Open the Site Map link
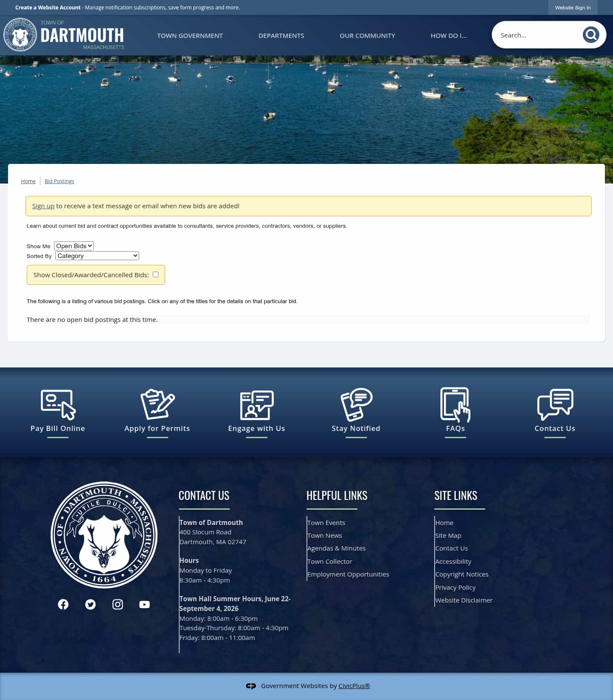Viewport: 613px width, 700px height. tap(448, 536)
